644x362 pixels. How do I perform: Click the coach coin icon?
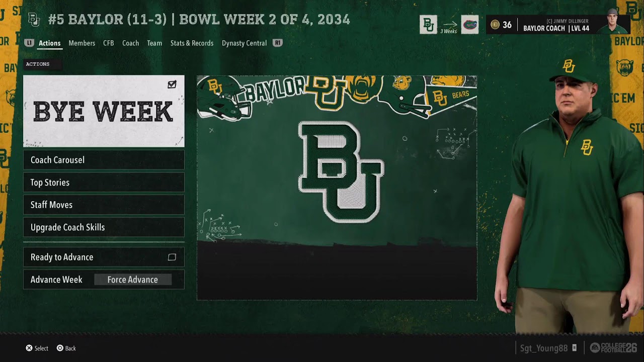coord(495,25)
